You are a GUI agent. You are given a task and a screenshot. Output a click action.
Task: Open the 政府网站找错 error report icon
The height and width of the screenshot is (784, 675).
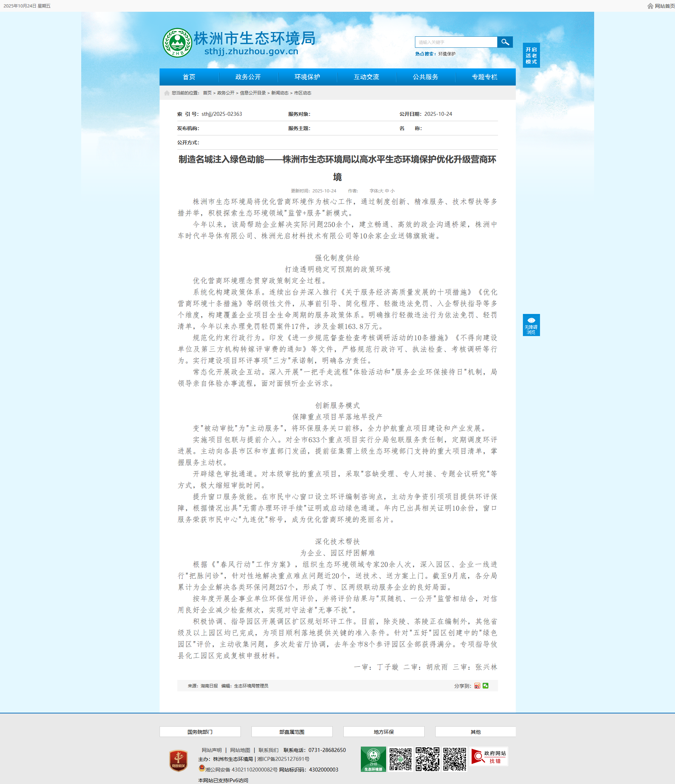[489, 757]
